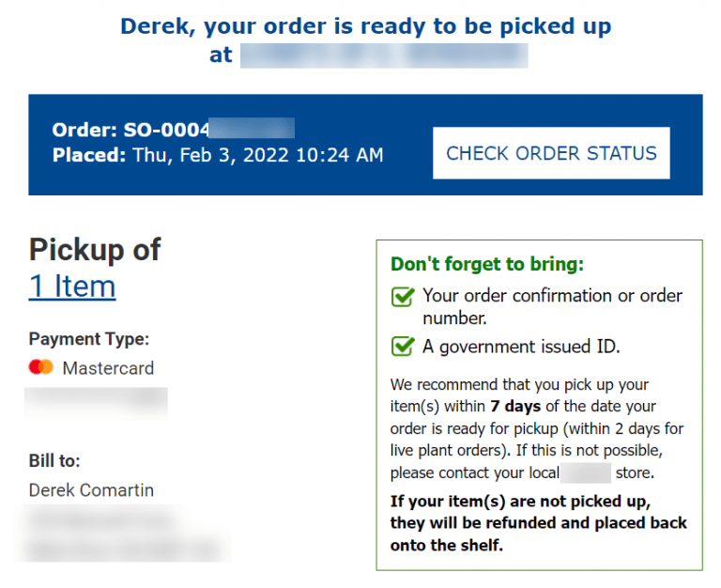The image size is (721, 588).
Task: Click the 'order is ready' headline
Action: tap(365, 26)
